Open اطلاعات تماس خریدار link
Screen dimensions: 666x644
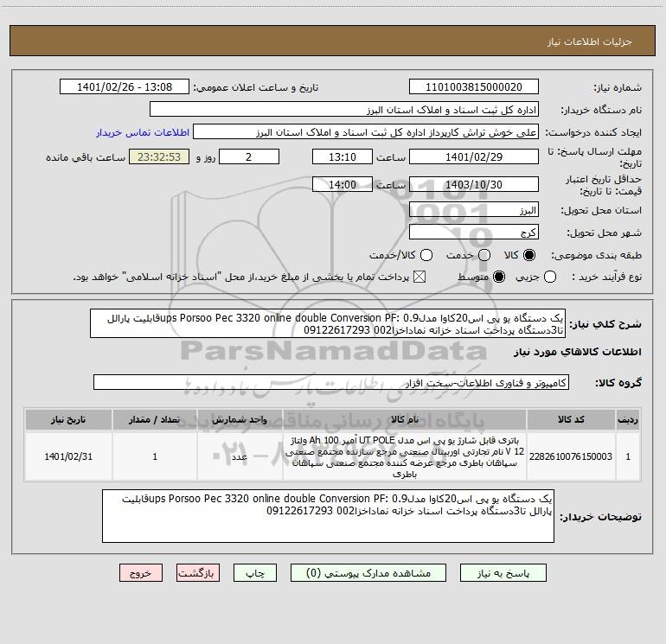[x=143, y=132]
